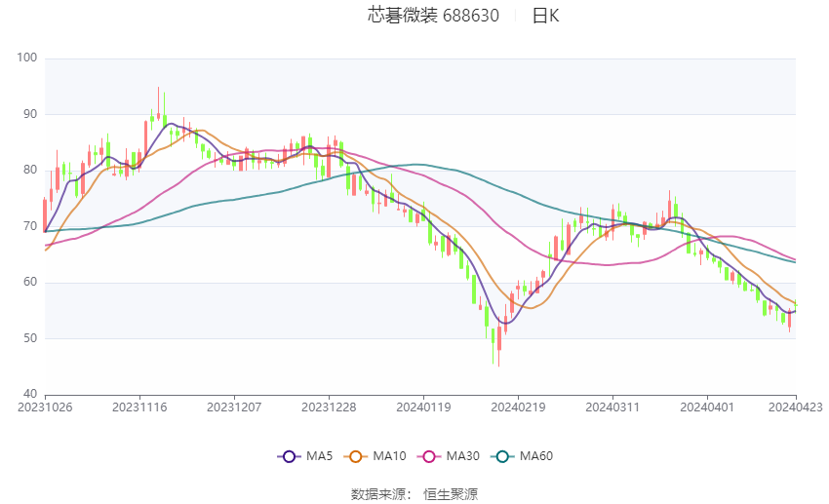
Task: Click the 70 price axis label
Action: tap(30, 227)
